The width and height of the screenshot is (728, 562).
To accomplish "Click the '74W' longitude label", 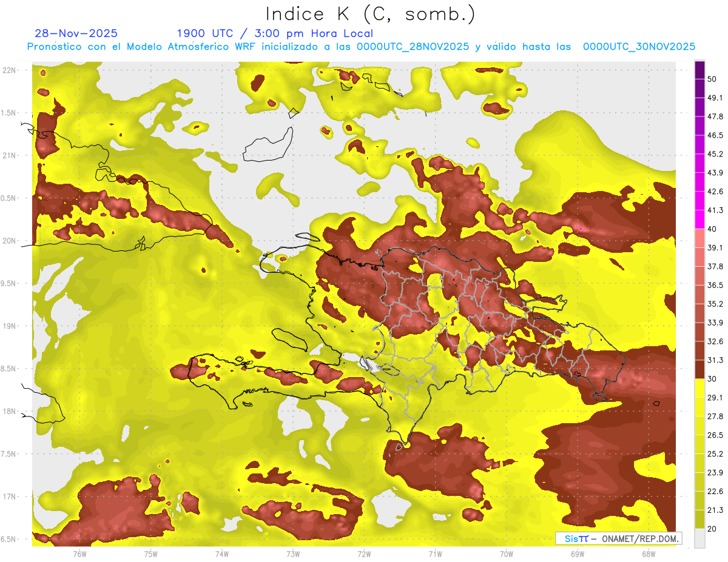I will [x=221, y=554].
